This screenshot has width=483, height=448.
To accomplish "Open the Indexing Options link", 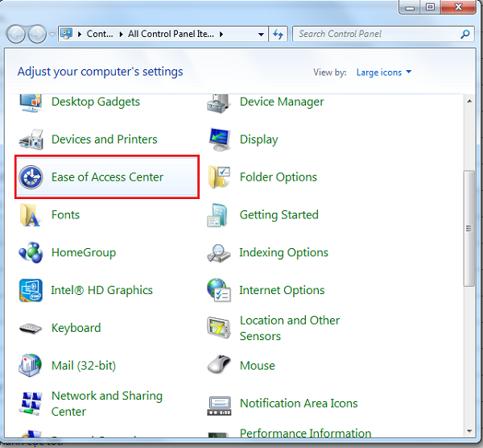I will coord(282,253).
